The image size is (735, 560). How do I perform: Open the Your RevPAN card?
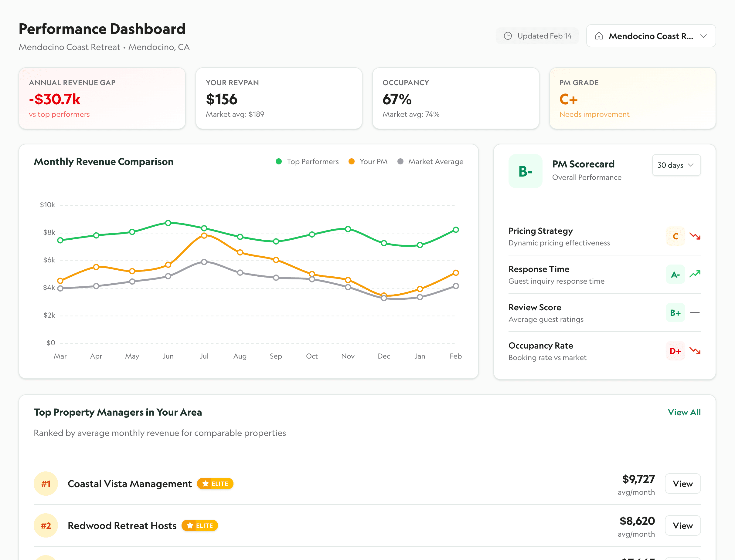point(279,98)
